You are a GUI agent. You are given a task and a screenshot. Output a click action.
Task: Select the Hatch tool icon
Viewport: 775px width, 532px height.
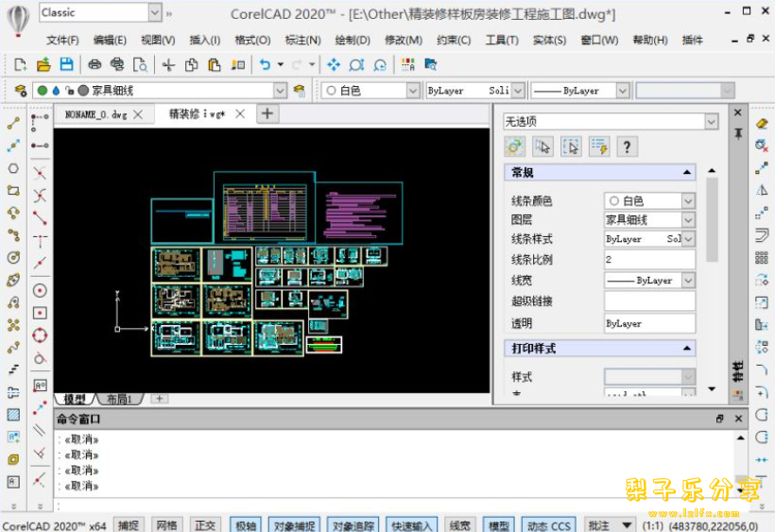coord(13,415)
